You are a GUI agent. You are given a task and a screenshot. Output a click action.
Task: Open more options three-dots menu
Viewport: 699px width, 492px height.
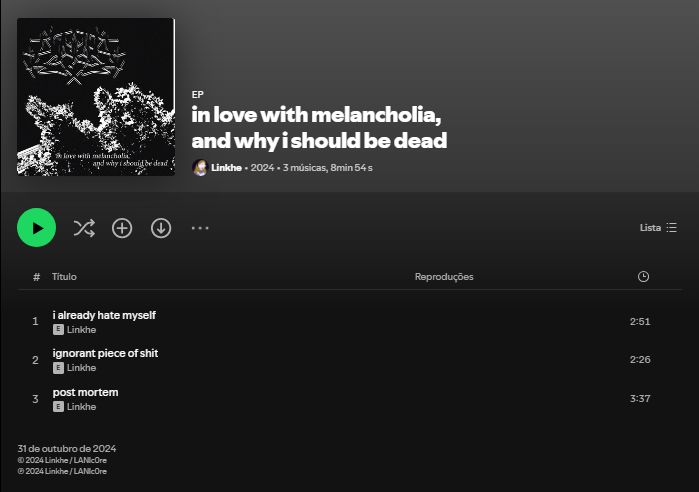click(200, 228)
